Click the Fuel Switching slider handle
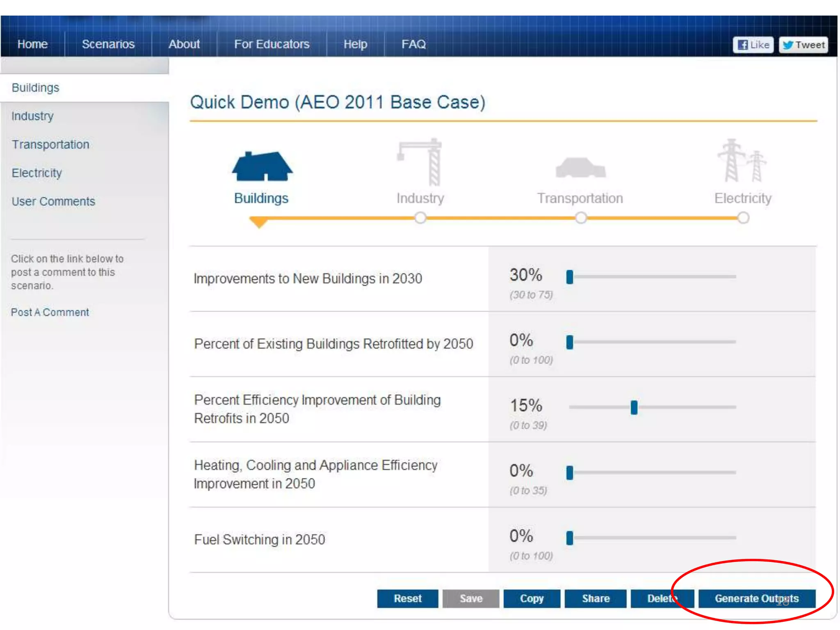The image size is (840, 630). click(x=570, y=538)
